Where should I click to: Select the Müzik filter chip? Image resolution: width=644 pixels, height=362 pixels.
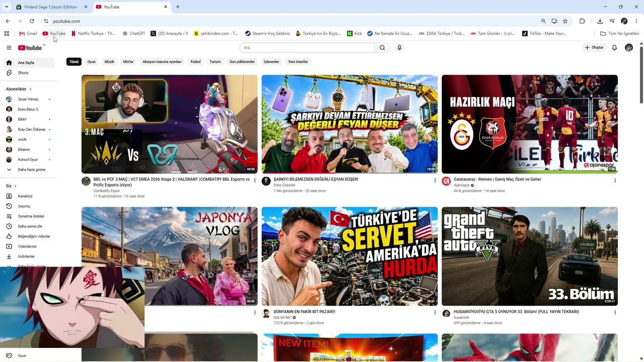pyautogui.click(x=109, y=62)
